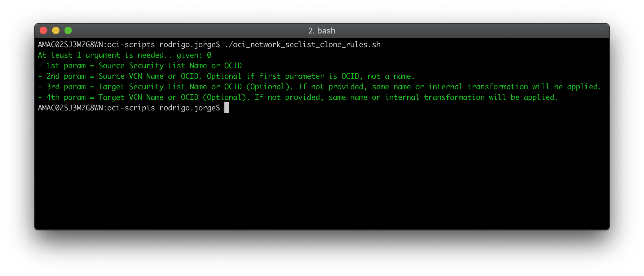Click 'oci-scripts' in the first prompt
The image size is (644, 276).
[x=131, y=45]
